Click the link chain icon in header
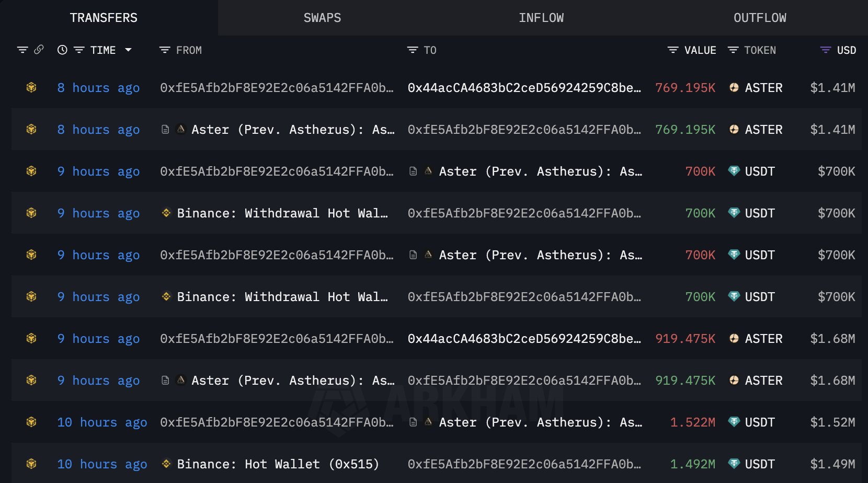The image size is (868, 483). [39, 50]
